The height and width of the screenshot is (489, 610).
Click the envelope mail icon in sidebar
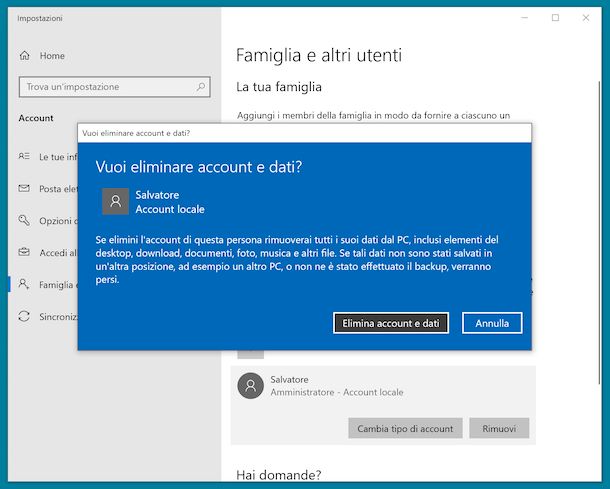tap(24, 188)
